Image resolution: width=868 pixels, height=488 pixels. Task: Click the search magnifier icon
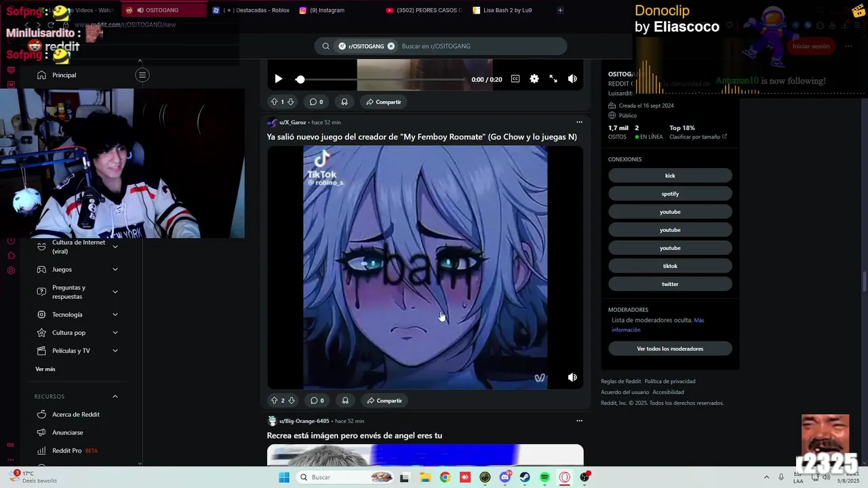325,46
